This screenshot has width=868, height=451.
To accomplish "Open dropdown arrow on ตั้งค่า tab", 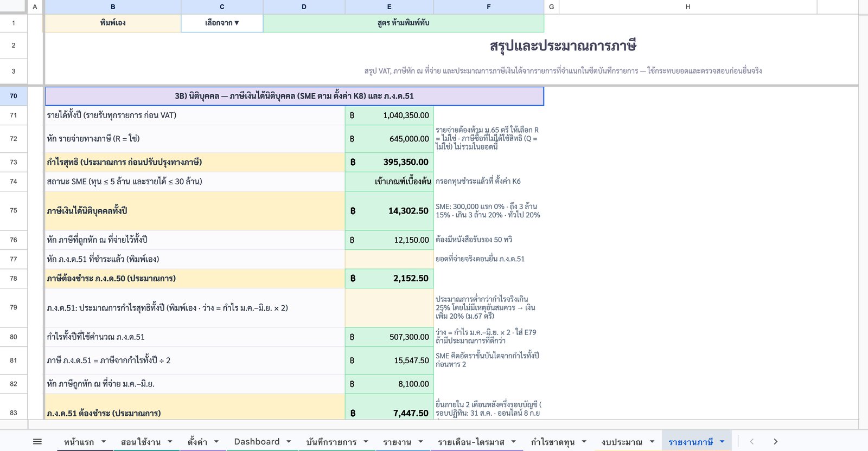I will coord(216,442).
